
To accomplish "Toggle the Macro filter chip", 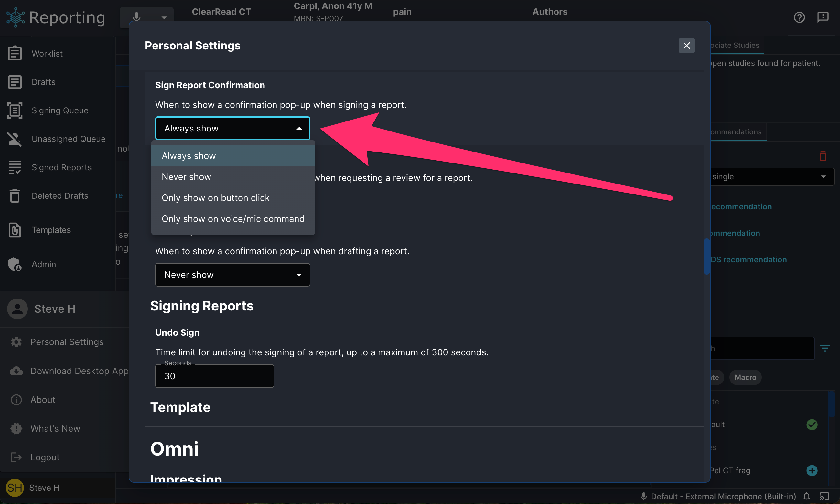I will (745, 377).
